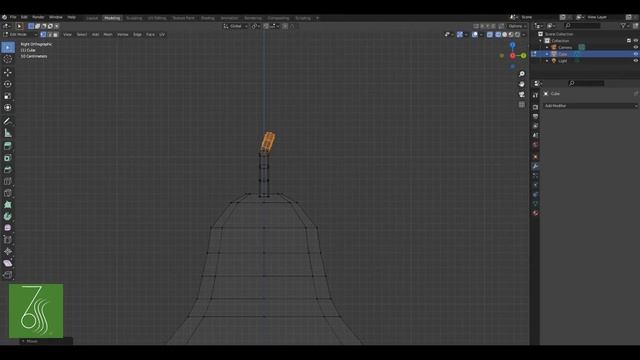This screenshot has width=640, height=360.
Task: Select the Edge Slide tool
Action: pos(8,240)
